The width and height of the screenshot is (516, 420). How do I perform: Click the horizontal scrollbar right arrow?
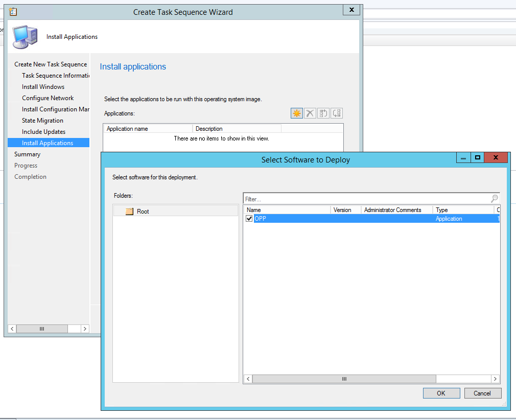tap(496, 379)
